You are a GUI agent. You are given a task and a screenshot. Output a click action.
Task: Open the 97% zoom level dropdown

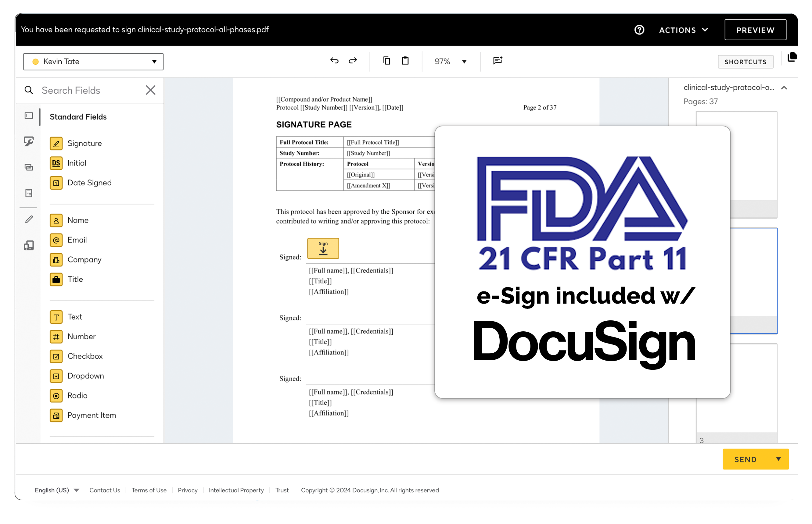450,62
